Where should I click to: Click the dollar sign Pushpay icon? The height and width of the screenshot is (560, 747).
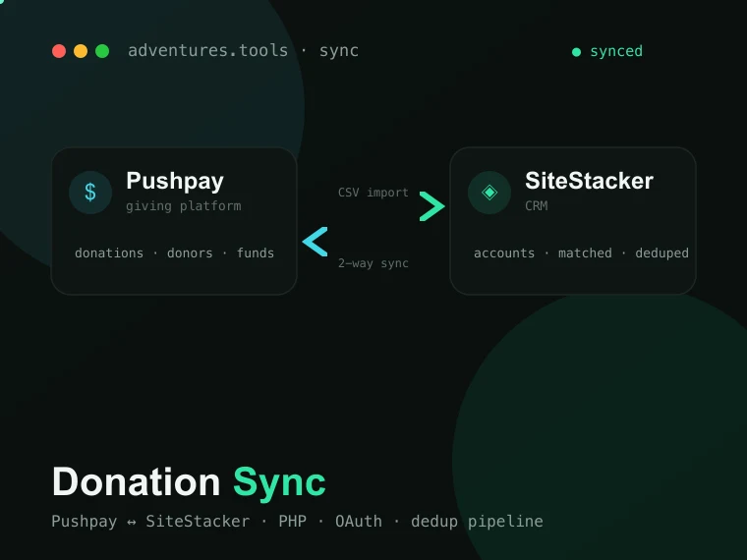(90, 193)
